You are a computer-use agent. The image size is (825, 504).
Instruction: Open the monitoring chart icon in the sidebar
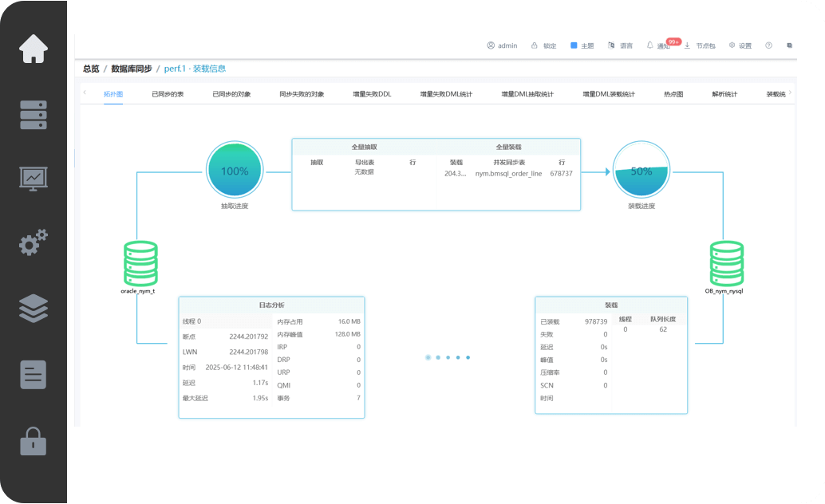pyautogui.click(x=34, y=179)
